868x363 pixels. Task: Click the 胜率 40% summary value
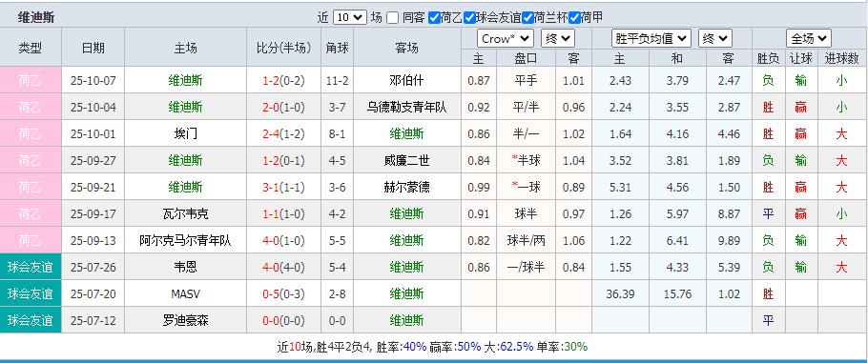[x=415, y=347]
